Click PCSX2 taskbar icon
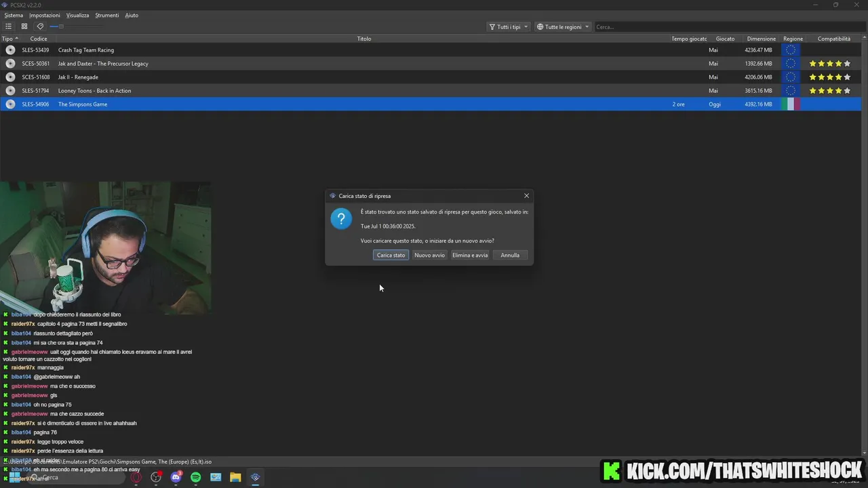868x488 pixels. tap(255, 477)
